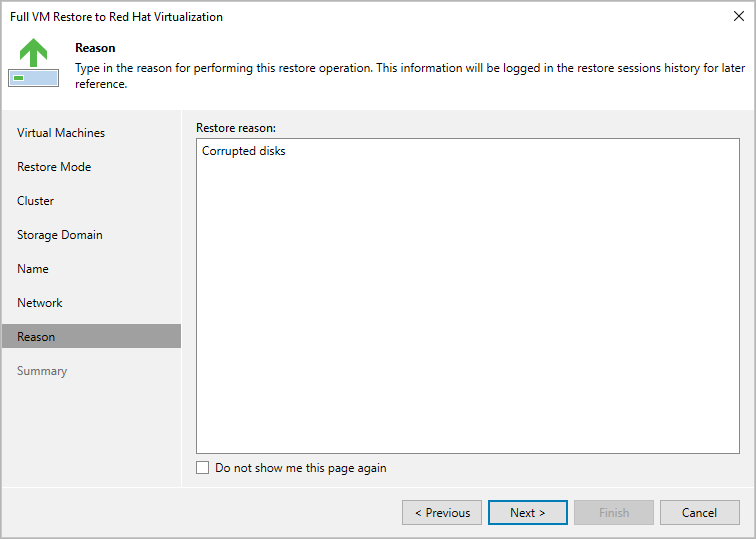This screenshot has height=539, width=756.
Task: Click the Summary step in sidebar
Action: 42,371
